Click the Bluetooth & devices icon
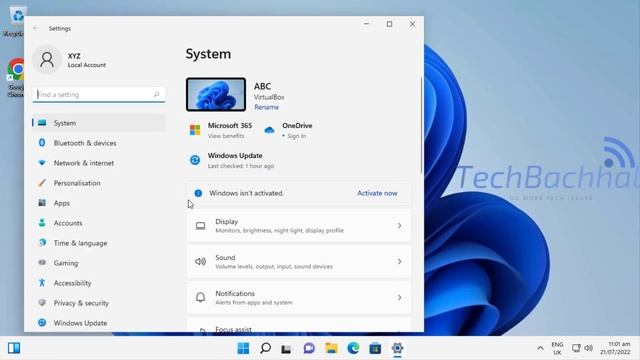Screen dimensions: 640x360 [42, 142]
